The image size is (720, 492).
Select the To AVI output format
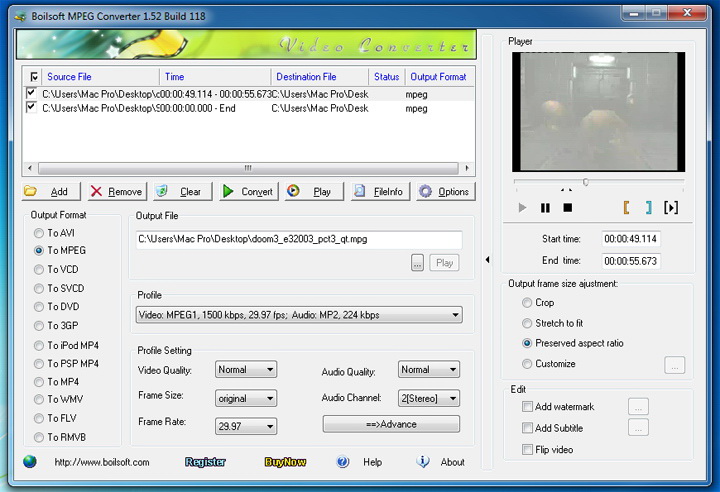pos(40,233)
